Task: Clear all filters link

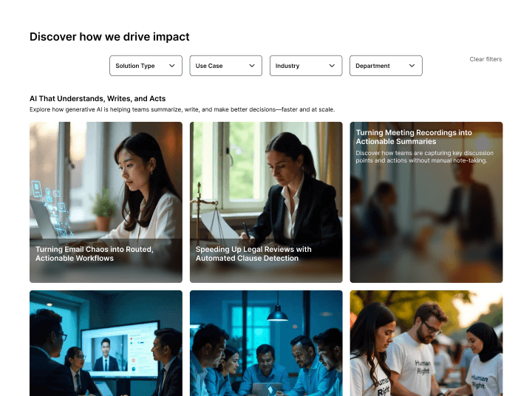Action: pos(485,59)
